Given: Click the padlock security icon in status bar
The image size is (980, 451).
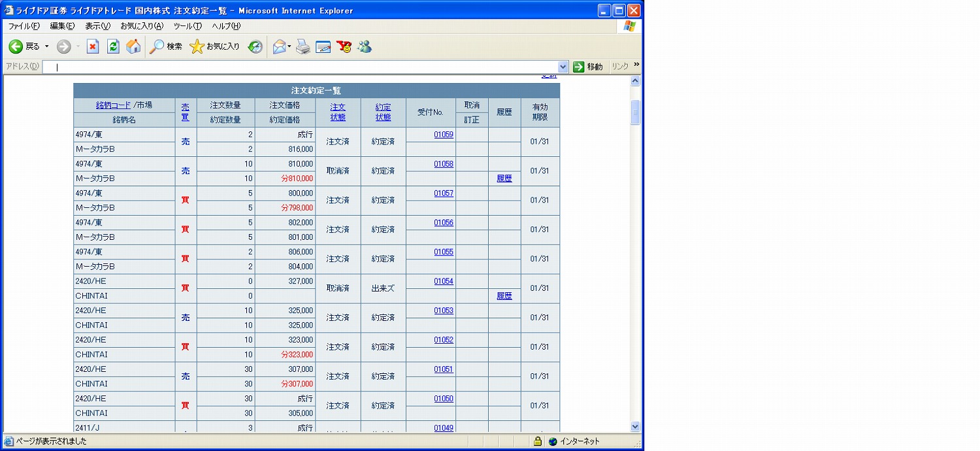Looking at the screenshot, I should click(x=538, y=441).
